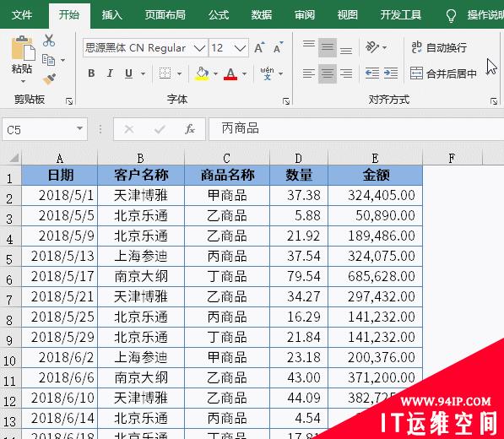Switch to the 开发工具 tab

pos(401,15)
